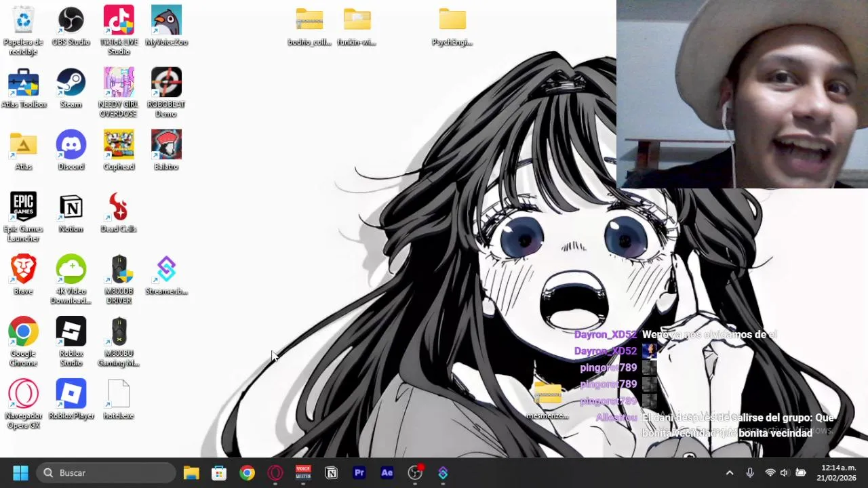Screen dimensions: 868x488
Task: Open Microsoft Store from the taskbar
Action: click(x=219, y=472)
